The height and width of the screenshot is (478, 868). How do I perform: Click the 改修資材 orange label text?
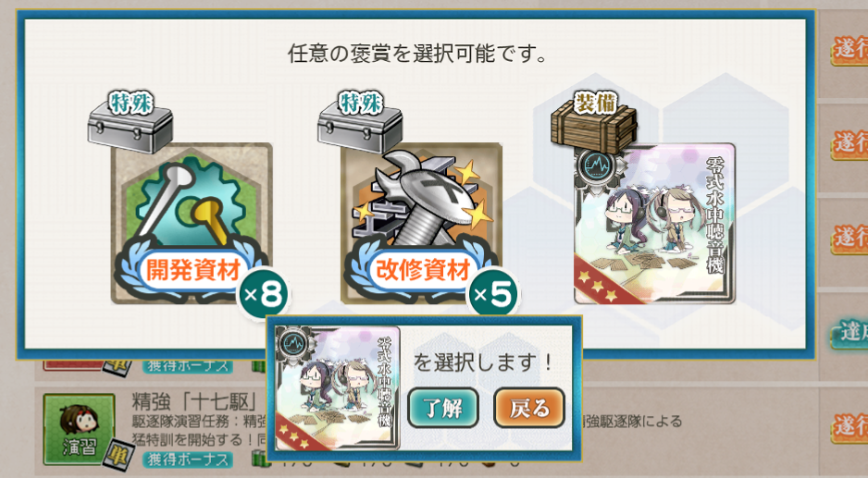click(x=423, y=270)
